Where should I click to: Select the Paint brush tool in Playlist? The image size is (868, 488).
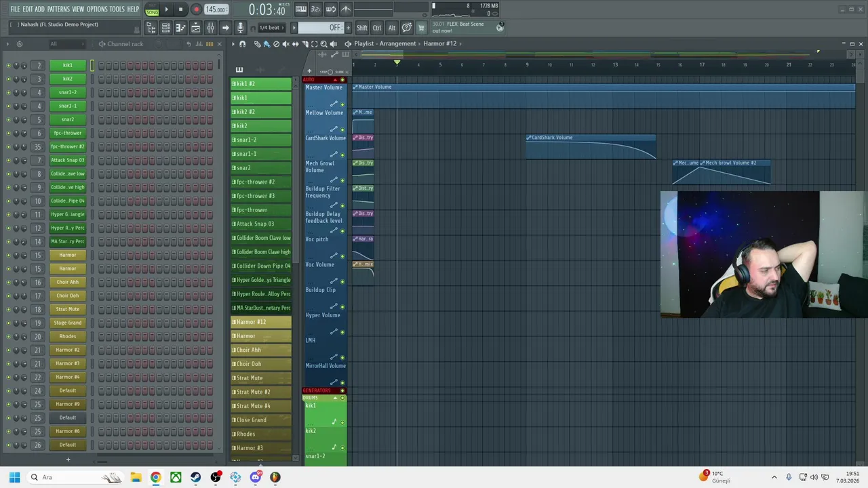(267, 44)
